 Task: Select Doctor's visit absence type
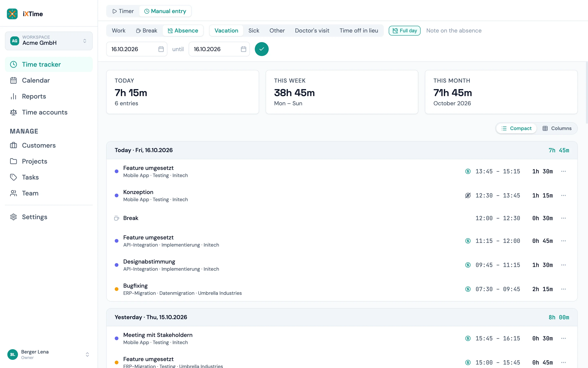pyautogui.click(x=312, y=31)
